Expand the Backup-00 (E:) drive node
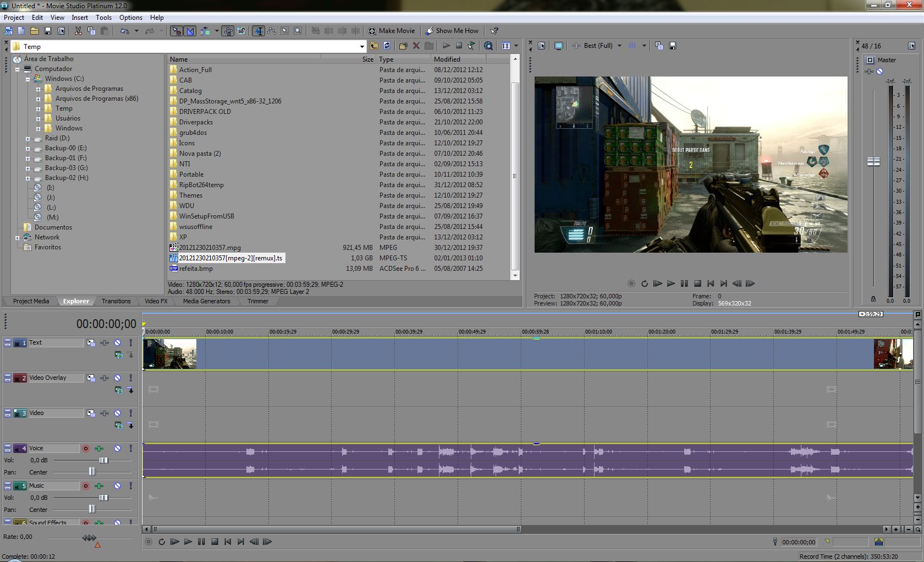The image size is (924, 562). [28, 148]
